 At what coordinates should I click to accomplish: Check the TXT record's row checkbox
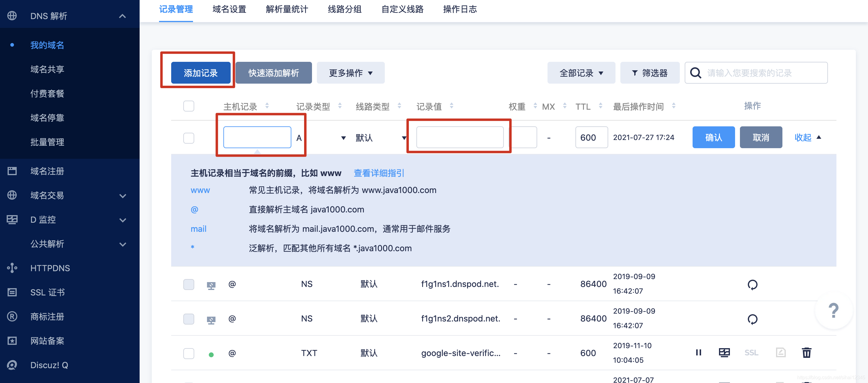pyautogui.click(x=189, y=353)
